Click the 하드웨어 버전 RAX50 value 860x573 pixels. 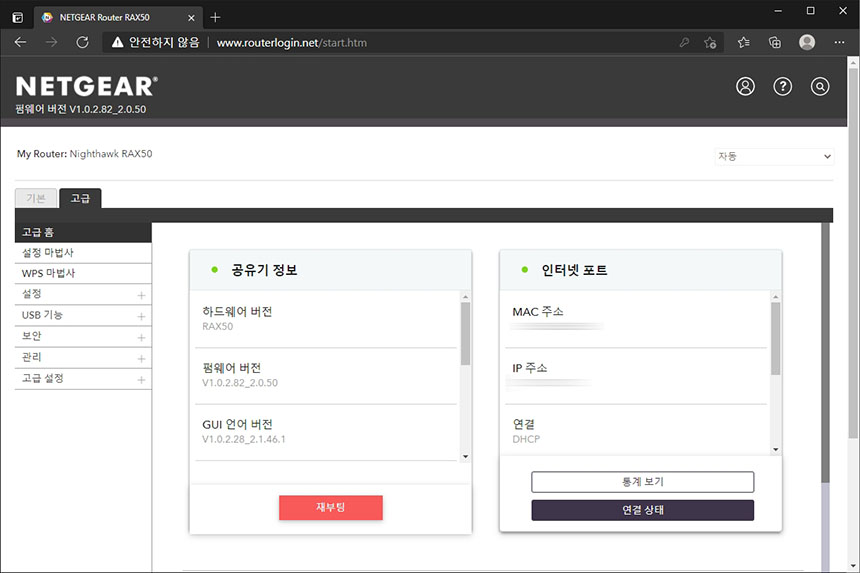click(218, 327)
